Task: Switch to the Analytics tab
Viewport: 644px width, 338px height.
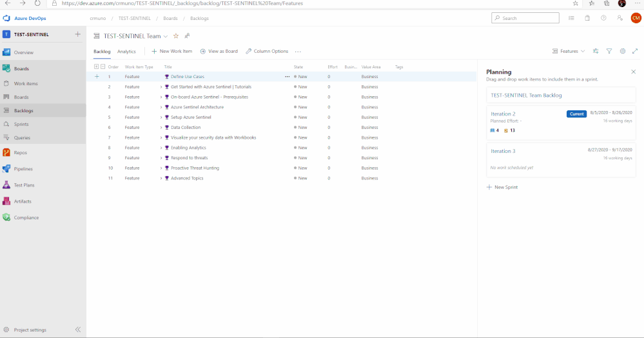Action: 126,52
